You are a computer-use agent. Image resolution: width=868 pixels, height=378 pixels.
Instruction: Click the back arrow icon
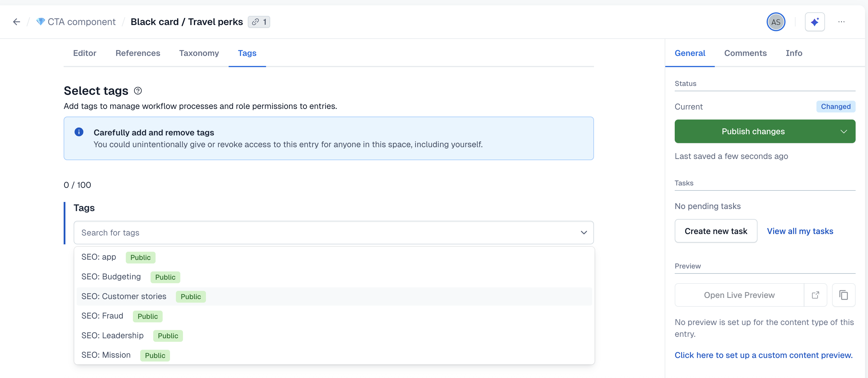tap(16, 22)
